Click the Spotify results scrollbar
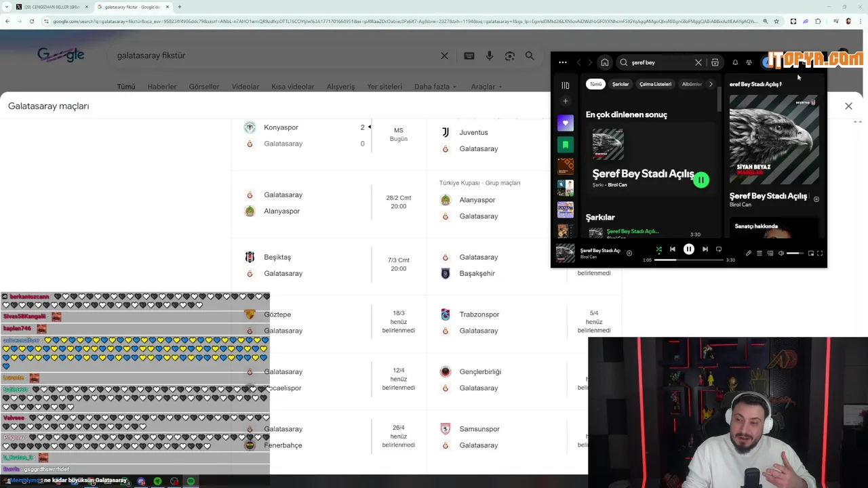Viewport: 868px width, 488px height. [x=719, y=98]
